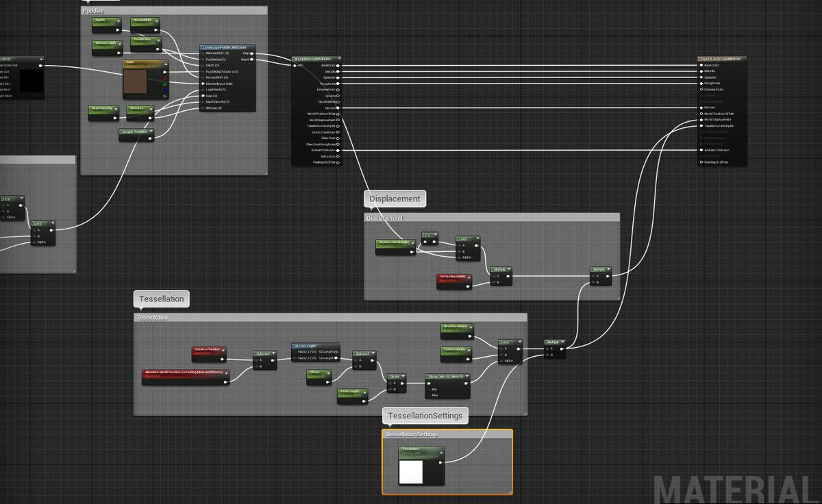Click the green channel pin on Color node

(x=165, y=84)
